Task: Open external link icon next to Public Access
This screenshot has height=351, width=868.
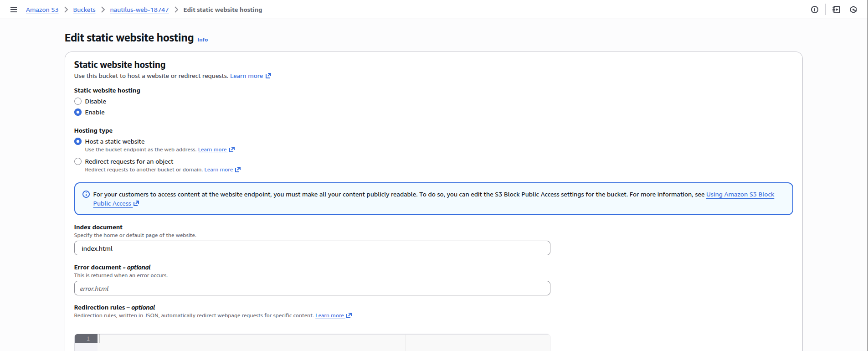Action: pyautogui.click(x=136, y=204)
